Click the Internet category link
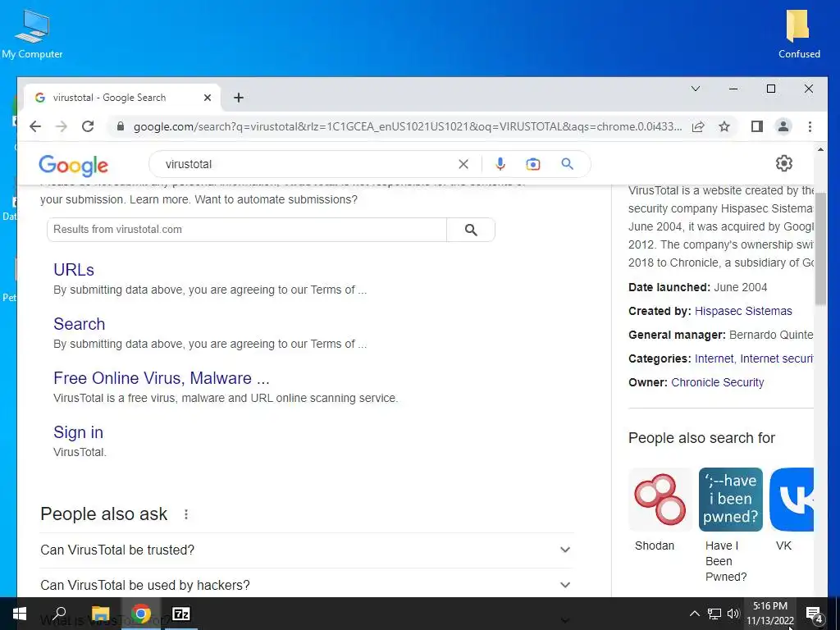 point(714,359)
